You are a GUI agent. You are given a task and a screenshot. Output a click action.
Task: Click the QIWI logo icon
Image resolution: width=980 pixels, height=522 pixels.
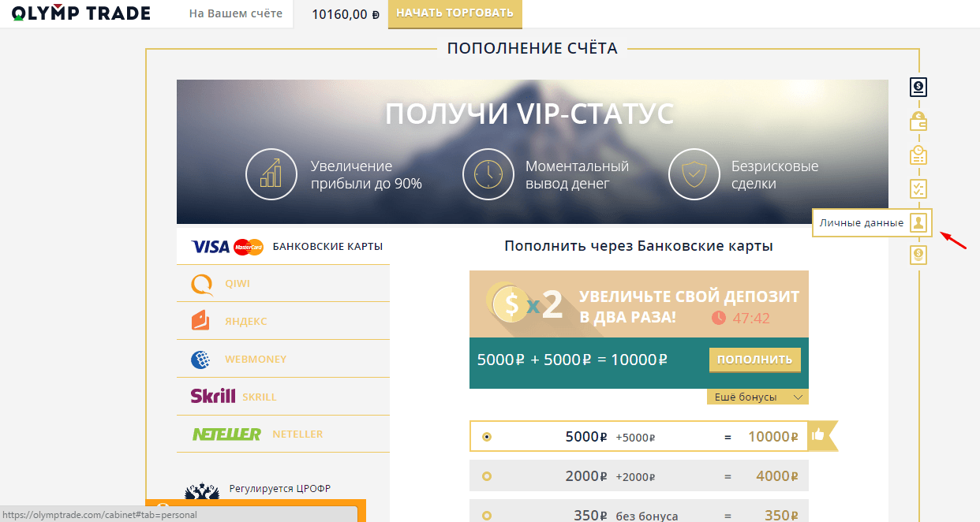click(203, 284)
